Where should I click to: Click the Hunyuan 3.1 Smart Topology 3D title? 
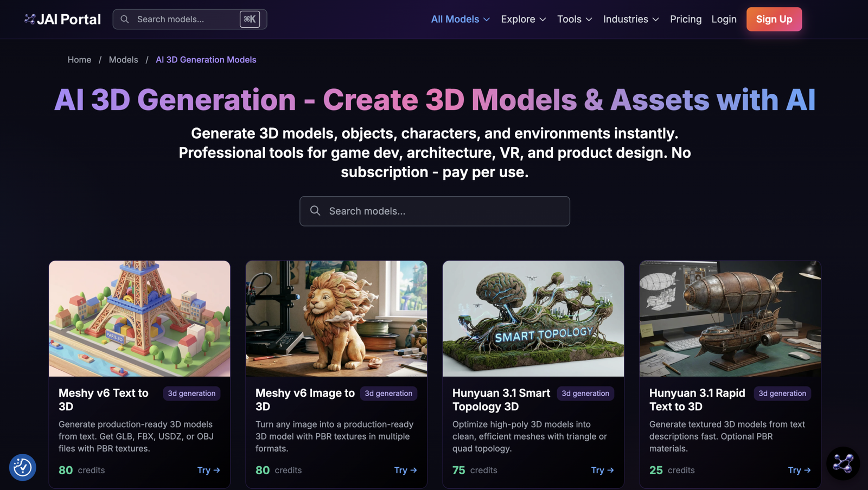pos(501,399)
